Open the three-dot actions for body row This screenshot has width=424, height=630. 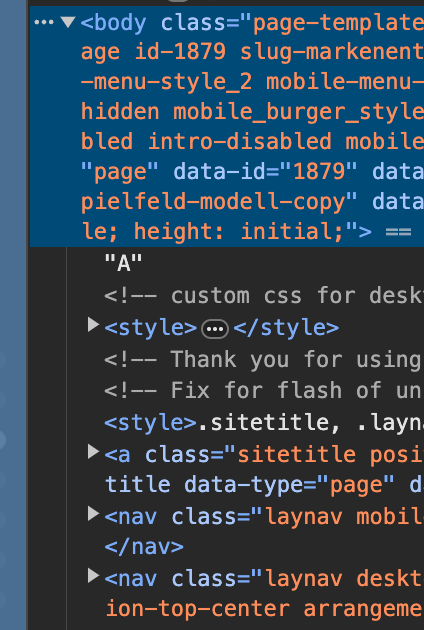click(44, 22)
